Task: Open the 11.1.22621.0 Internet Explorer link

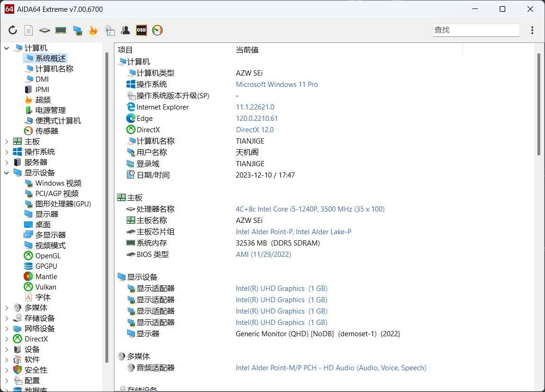Action: (x=255, y=107)
